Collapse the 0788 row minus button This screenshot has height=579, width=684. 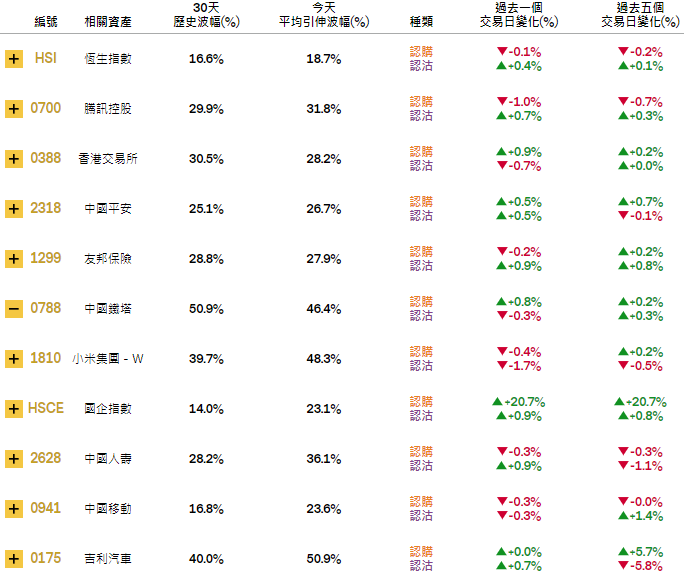(x=14, y=309)
